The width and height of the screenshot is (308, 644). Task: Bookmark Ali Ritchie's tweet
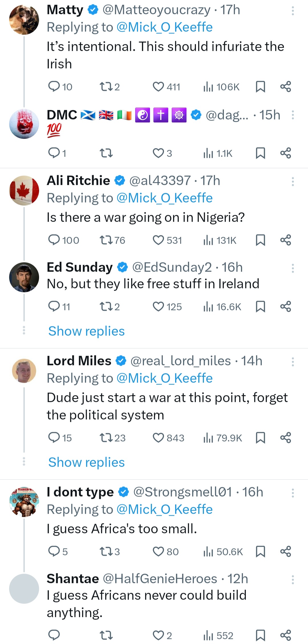pos(260,240)
